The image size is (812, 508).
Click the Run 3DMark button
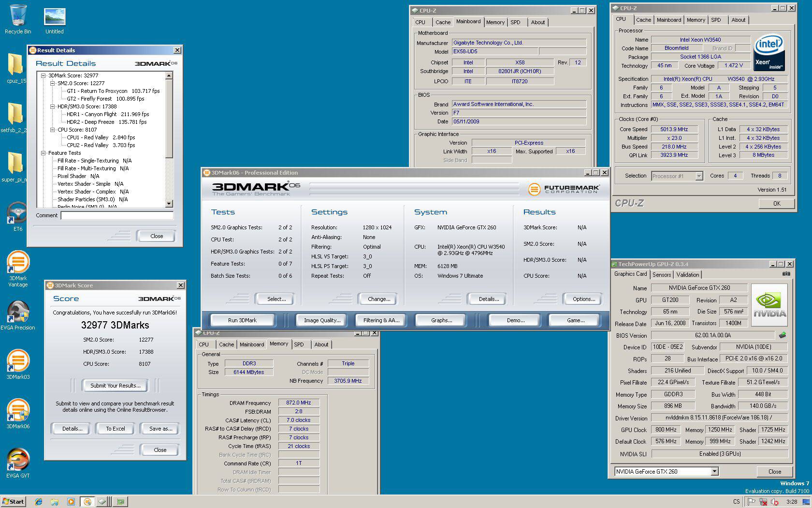click(242, 320)
